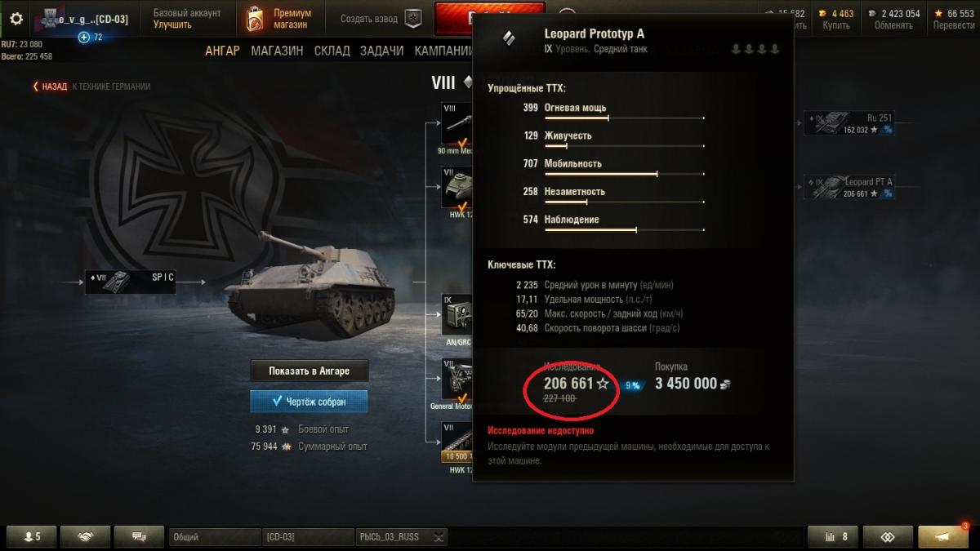Viewport: 980px width, 551px height.
Task: Open the chat channels icon
Action: [137, 536]
